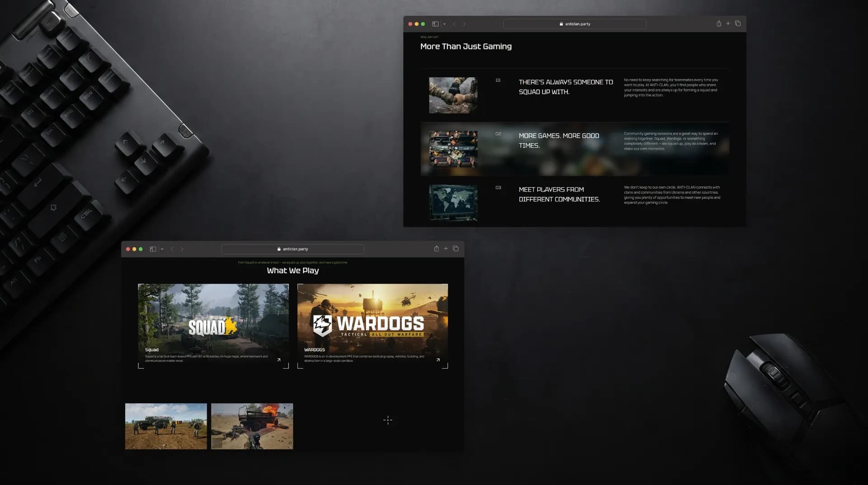The image size is (868, 485).
Task: Open new tab in top-right browser window
Action: tap(728, 24)
